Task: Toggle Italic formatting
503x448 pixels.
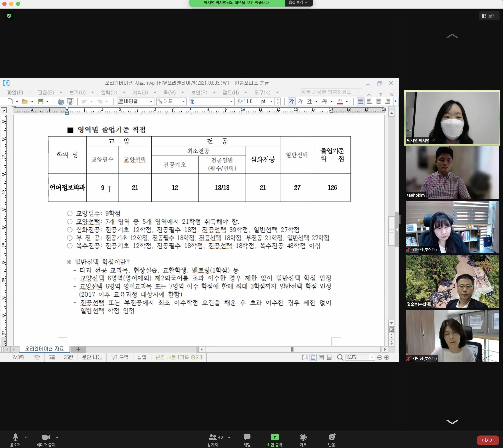Action: point(300,101)
